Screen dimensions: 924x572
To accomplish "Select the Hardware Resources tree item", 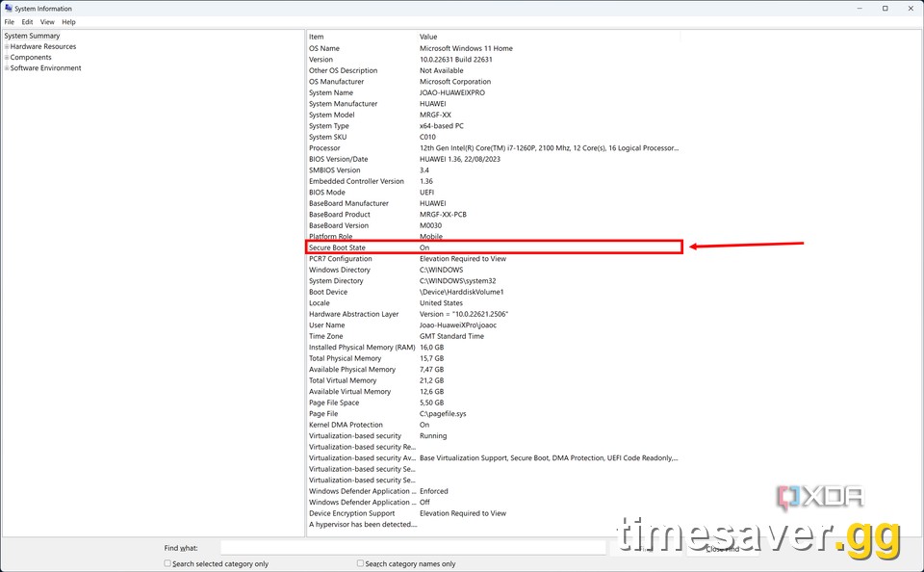I will (43, 46).
